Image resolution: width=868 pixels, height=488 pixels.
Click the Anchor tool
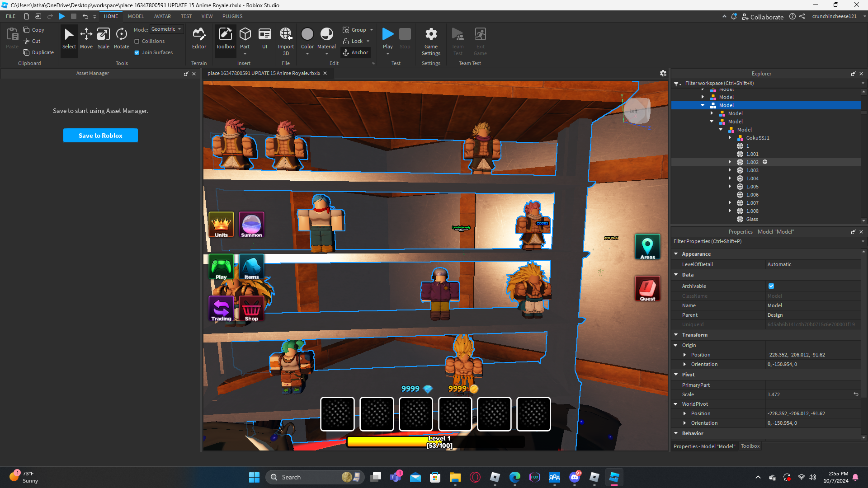(x=355, y=52)
